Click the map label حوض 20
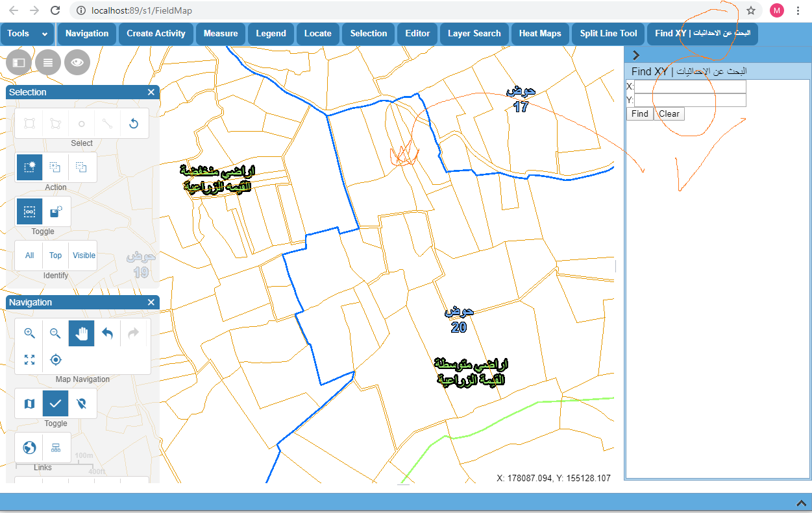 pyautogui.click(x=459, y=320)
